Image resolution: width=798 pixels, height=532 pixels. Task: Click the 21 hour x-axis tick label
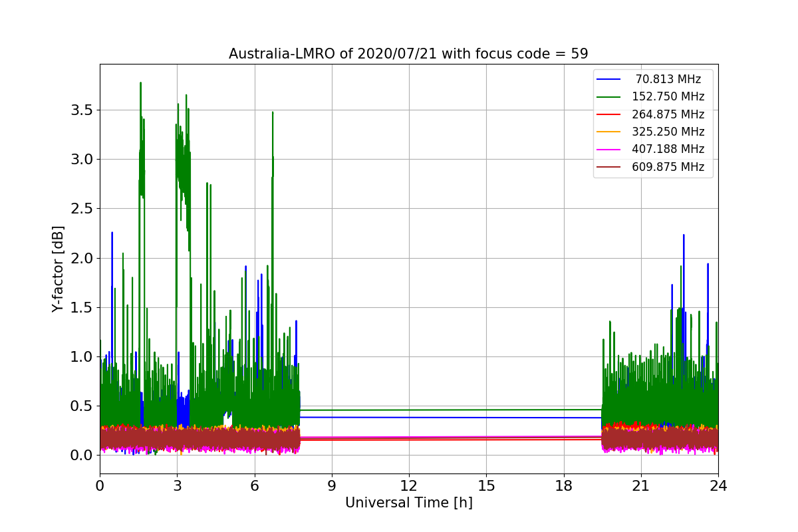[641, 486]
